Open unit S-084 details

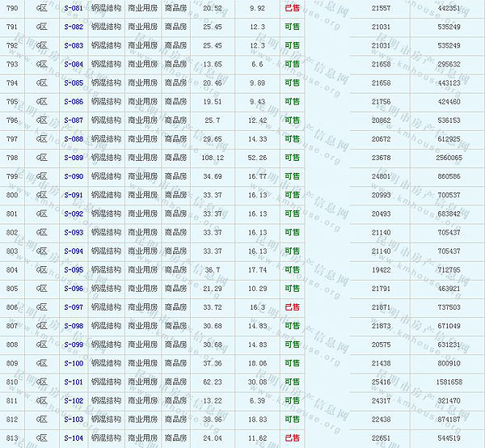pos(73,64)
